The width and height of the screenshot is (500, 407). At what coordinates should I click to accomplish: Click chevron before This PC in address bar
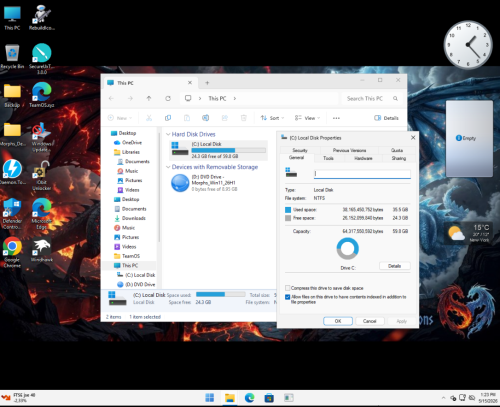pos(200,98)
